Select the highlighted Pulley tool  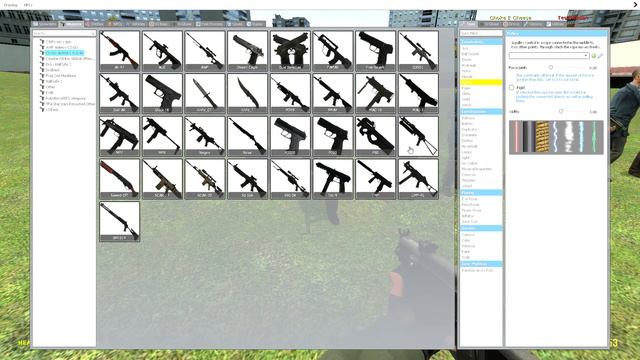pos(481,82)
